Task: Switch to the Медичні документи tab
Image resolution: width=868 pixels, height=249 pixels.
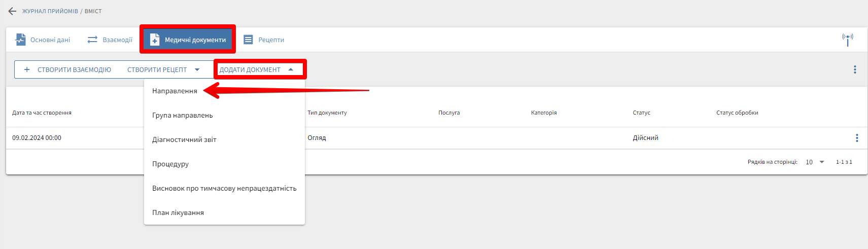Action: coord(188,40)
